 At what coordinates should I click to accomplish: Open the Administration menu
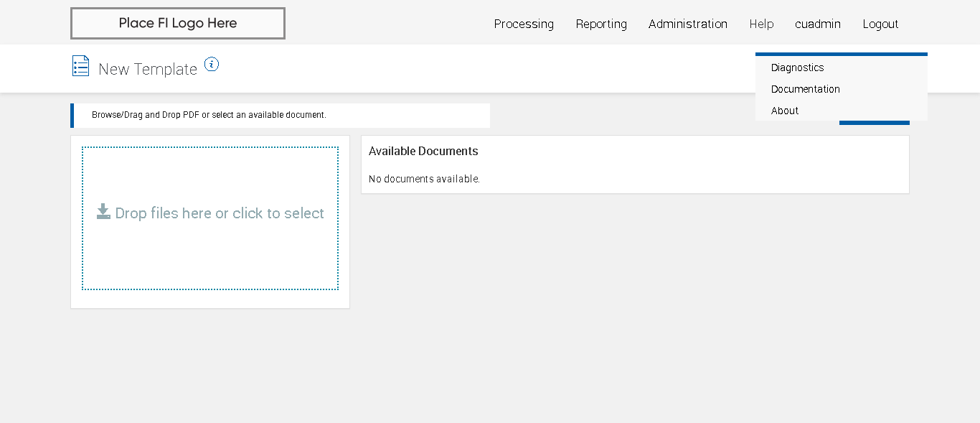click(688, 24)
